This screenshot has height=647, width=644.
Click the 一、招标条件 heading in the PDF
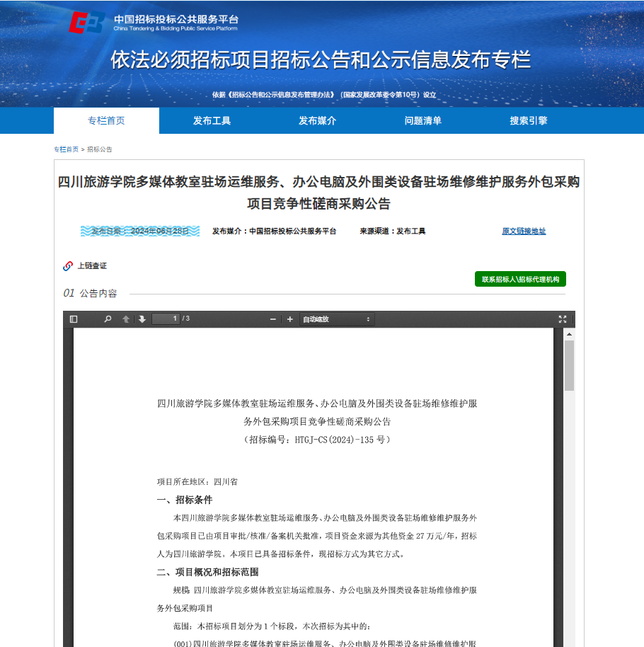(x=185, y=500)
